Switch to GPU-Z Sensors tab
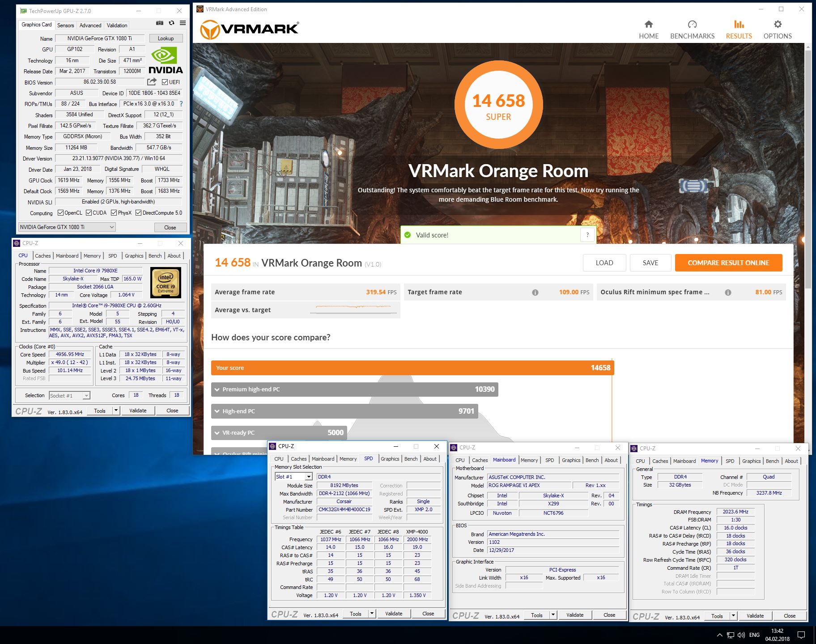This screenshot has width=816, height=644. tap(66, 25)
